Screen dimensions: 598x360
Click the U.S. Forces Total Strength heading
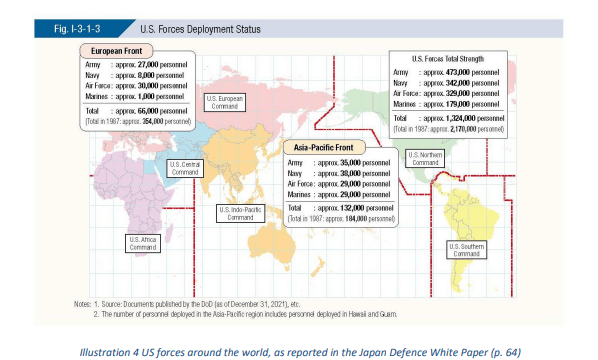click(x=448, y=59)
